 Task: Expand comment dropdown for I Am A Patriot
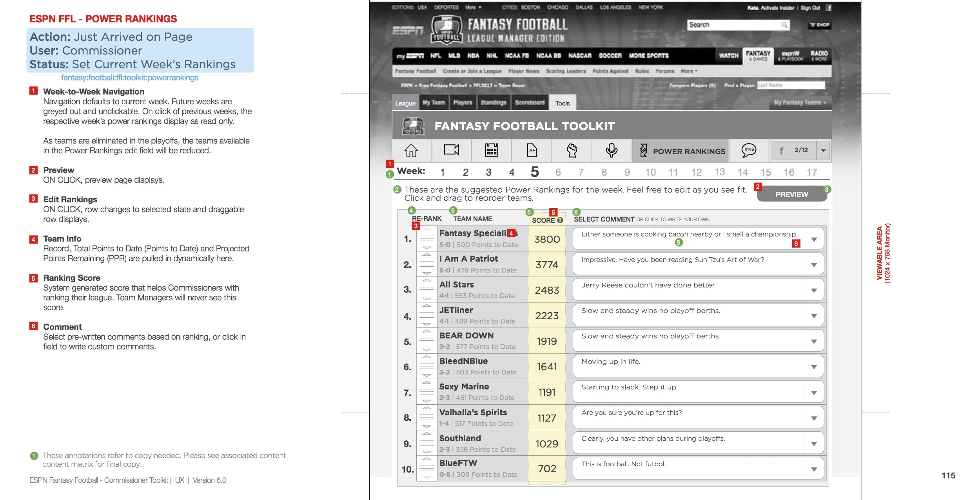pos(814,265)
